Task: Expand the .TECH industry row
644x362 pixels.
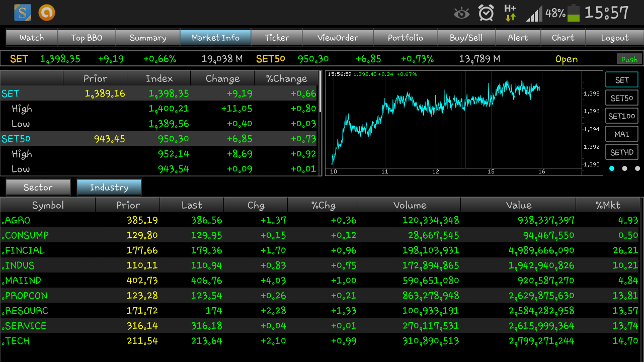Action: [x=18, y=341]
